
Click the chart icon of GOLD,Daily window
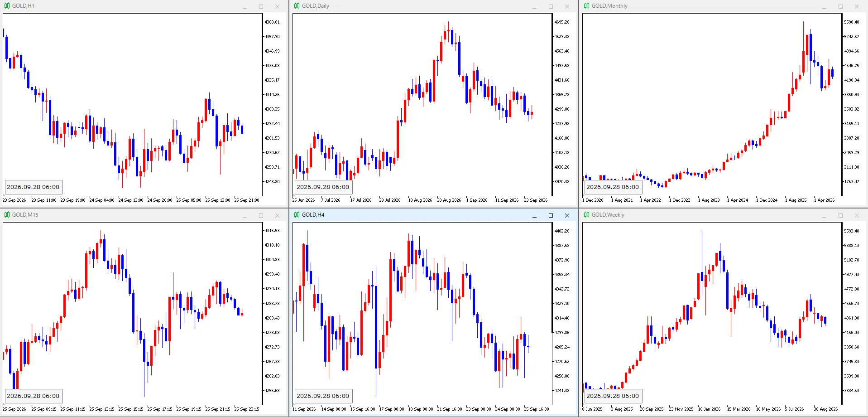297,6
